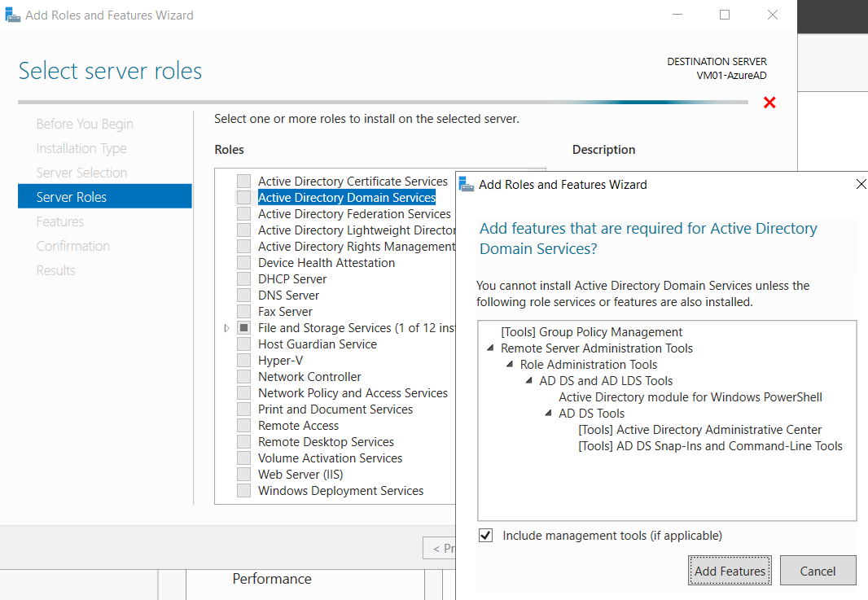The height and width of the screenshot is (600, 868).
Task: Maximize the Add Roles and Features Wizard
Action: (x=724, y=15)
